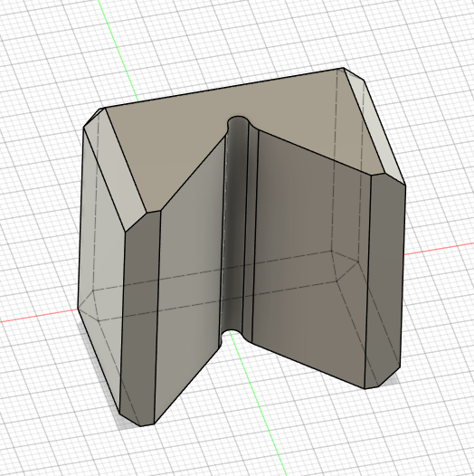474x476 pixels.
Task: Select the cylindrical groove face at the notch center
Action: [x=235, y=224]
